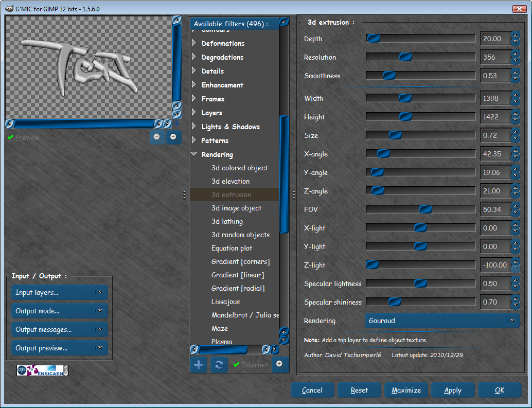
Task: Expand the Patterns category
Action: pyautogui.click(x=194, y=140)
